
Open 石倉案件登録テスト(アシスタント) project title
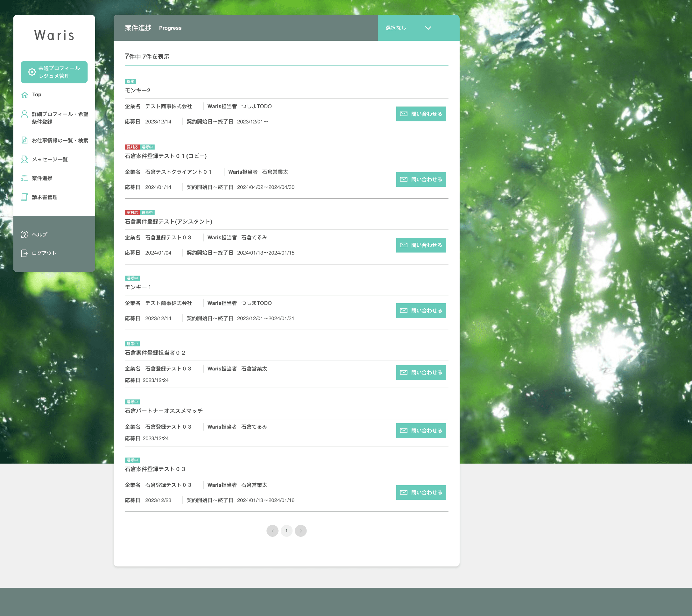pyautogui.click(x=168, y=221)
